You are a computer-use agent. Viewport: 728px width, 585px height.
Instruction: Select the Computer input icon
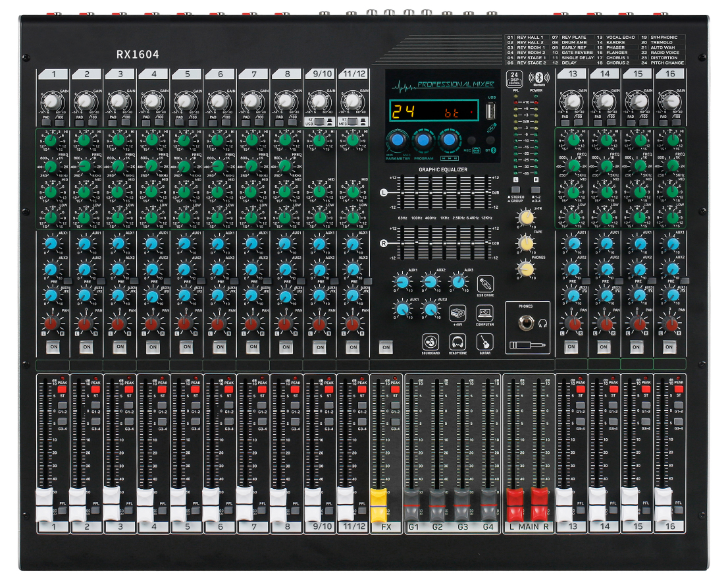click(486, 312)
